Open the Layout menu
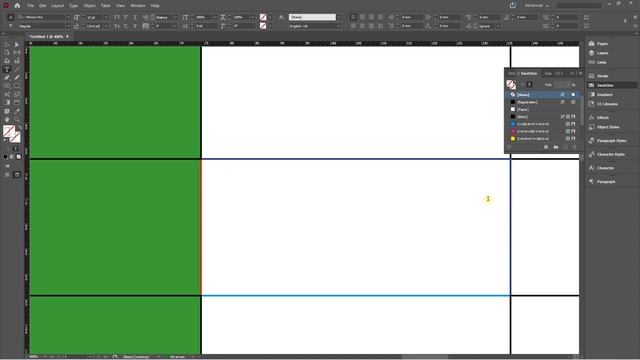 point(58,6)
